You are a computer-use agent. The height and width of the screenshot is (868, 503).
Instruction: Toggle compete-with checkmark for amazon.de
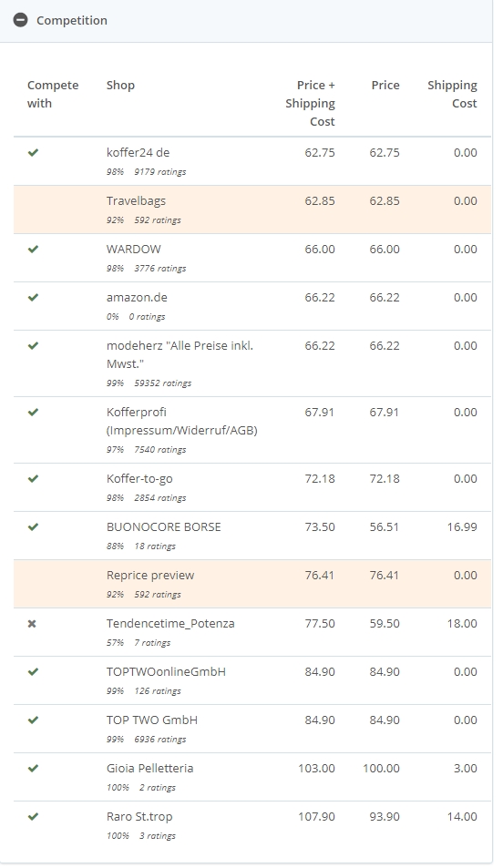pyautogui.click(x=33, y=297)
